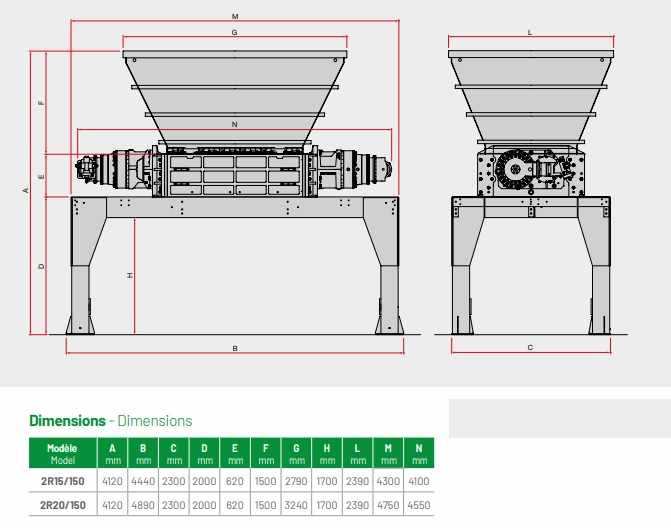The width and height of the screenshot is (671, 528).
Task: Select the Modèle Model table header cell
Action: point(62,455)
